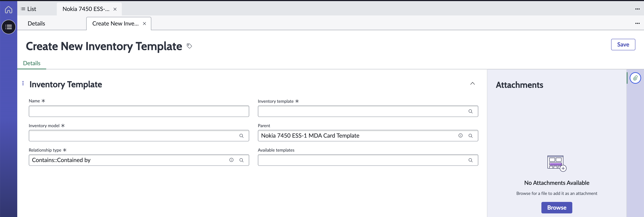644x217 pixels.
Task: Open Inventory Template section options dots
Action: click(23, 83)
